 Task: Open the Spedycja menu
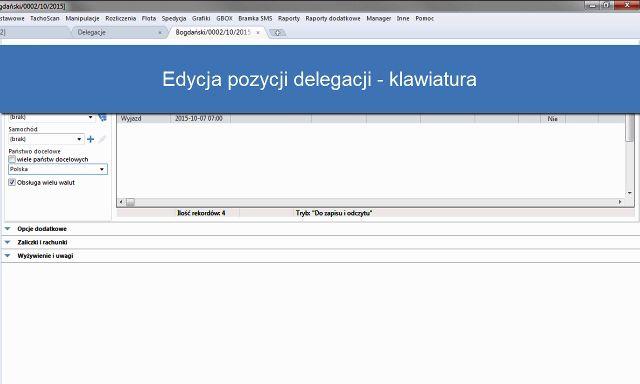tap(174, 18)
